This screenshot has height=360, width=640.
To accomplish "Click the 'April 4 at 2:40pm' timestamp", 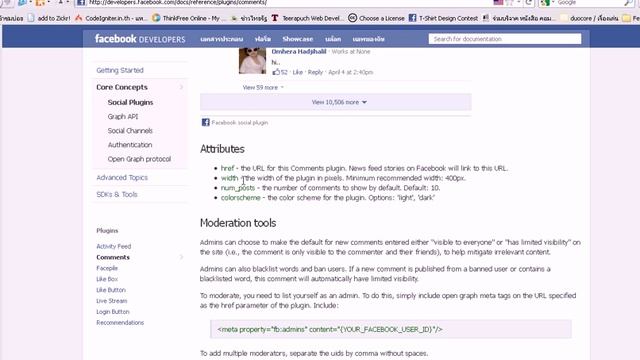I will pos(351,72).
